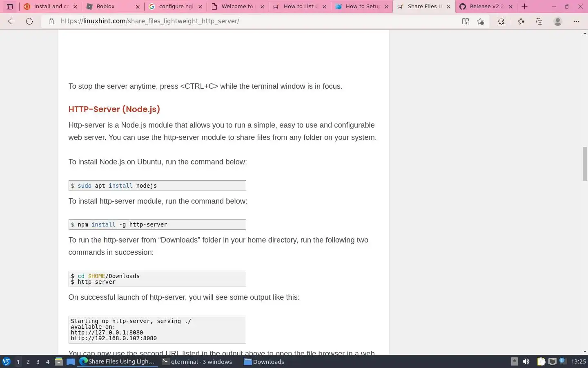The height and width of the screenshot is (368, 588).
Task: Close the 'Share Files U' tab
Action: click(x=448, y=7)
